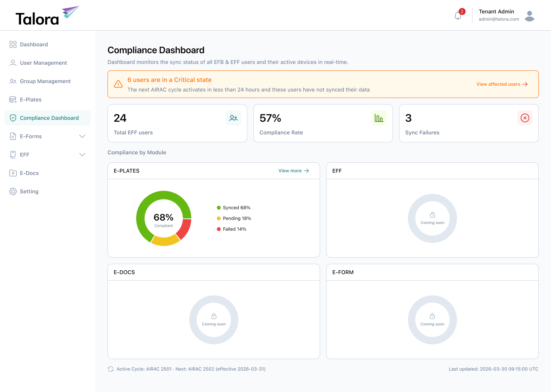This screenshot has width=551, height=392.
Task: Expand the E-Forms submenu chevron
Action: click(82, 136)
